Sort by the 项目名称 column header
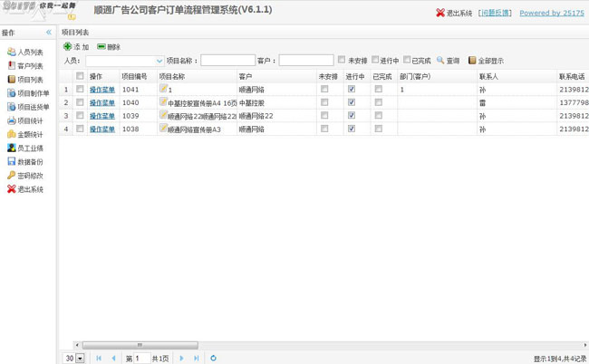Viewport: 589px width, 364px height. tap(197, 76)
